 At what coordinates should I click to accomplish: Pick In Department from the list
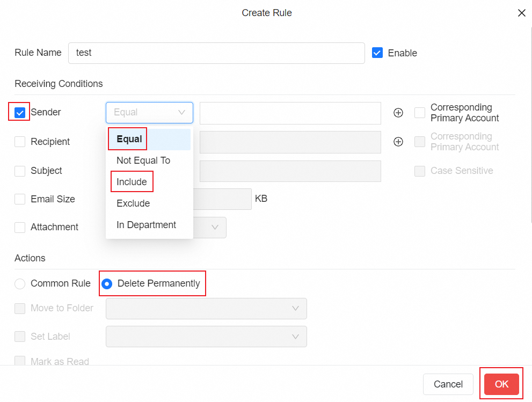(x=146, y=225)
